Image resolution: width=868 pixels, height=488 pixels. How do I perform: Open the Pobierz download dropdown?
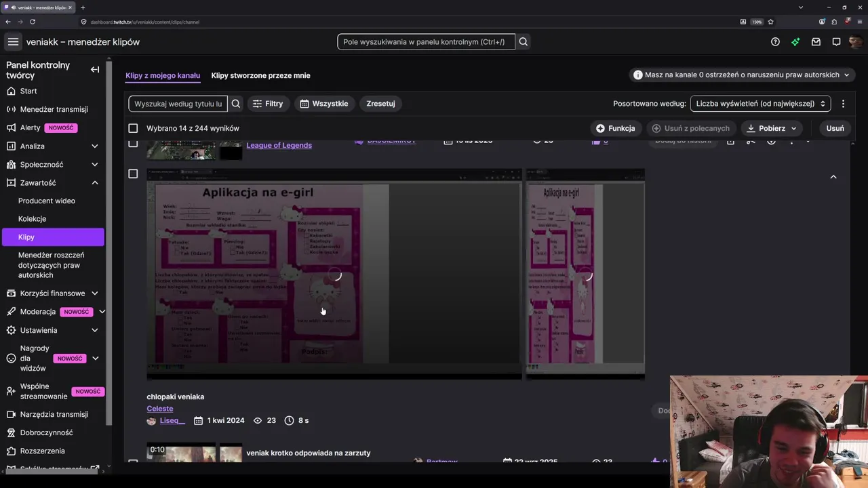click(x=771, y=128)
